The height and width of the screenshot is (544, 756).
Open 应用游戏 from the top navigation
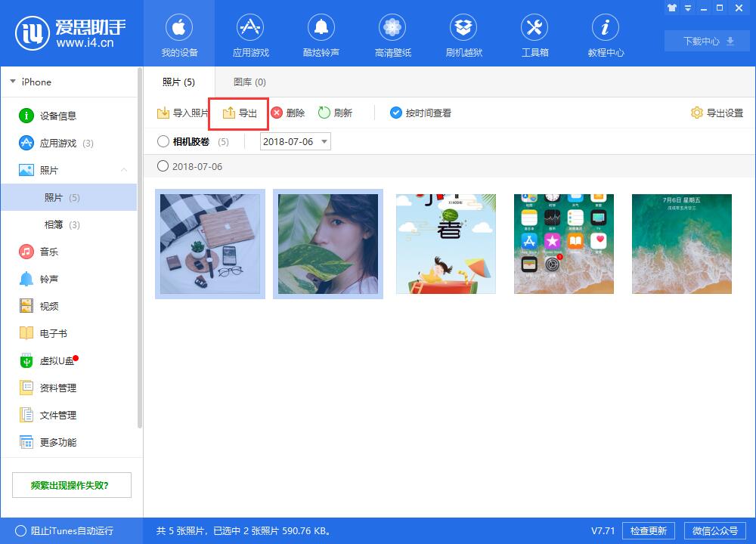(x=250, y=34)
